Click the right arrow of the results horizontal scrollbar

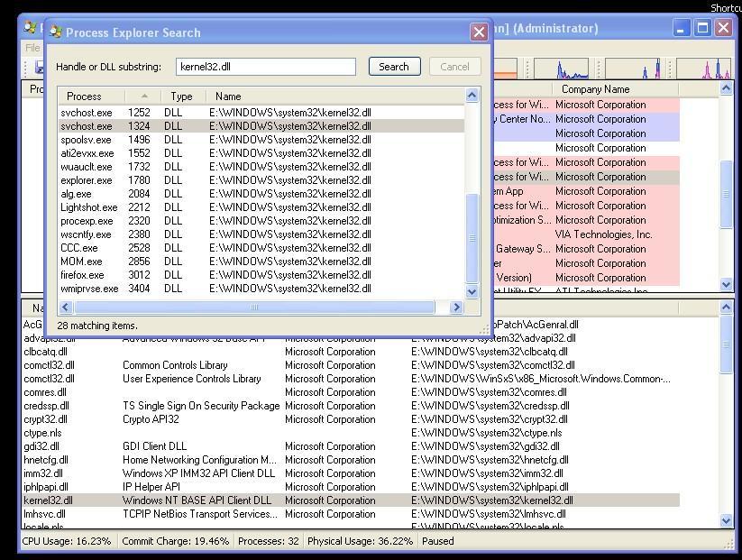(x=456, y=308)
